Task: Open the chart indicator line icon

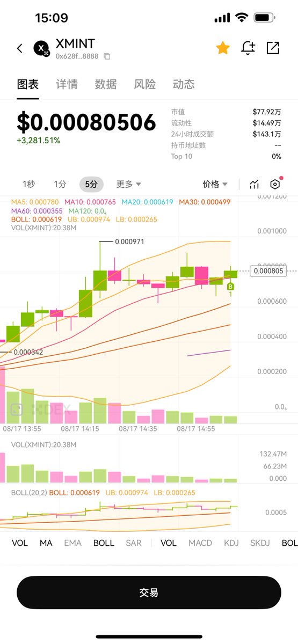Action: click(254, 184)
